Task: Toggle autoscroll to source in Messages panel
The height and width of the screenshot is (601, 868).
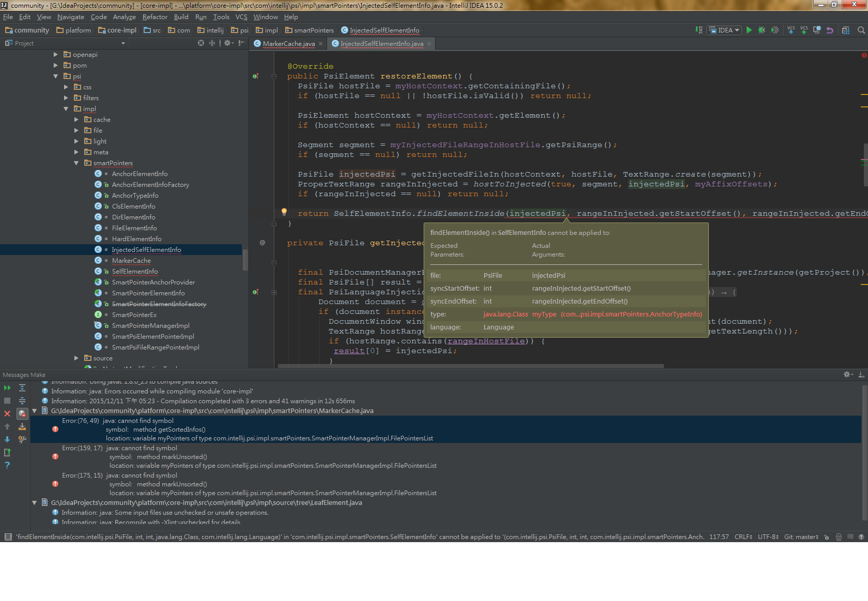Action: coord(22,426)
